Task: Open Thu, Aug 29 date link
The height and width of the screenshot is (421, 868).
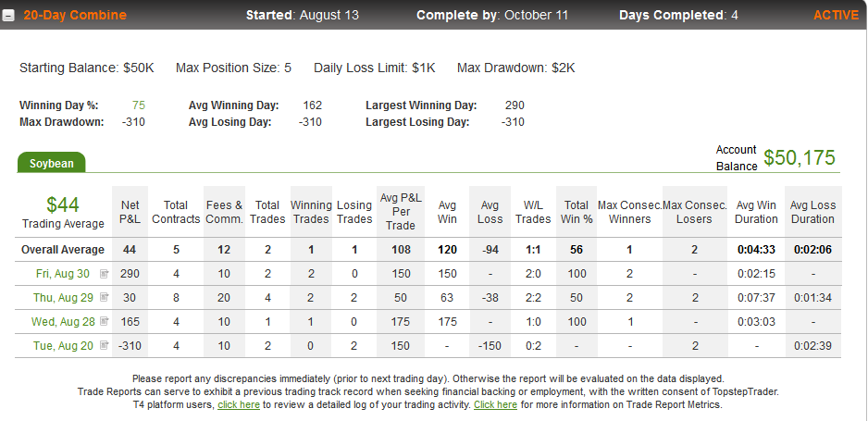Action: point(63,298)
